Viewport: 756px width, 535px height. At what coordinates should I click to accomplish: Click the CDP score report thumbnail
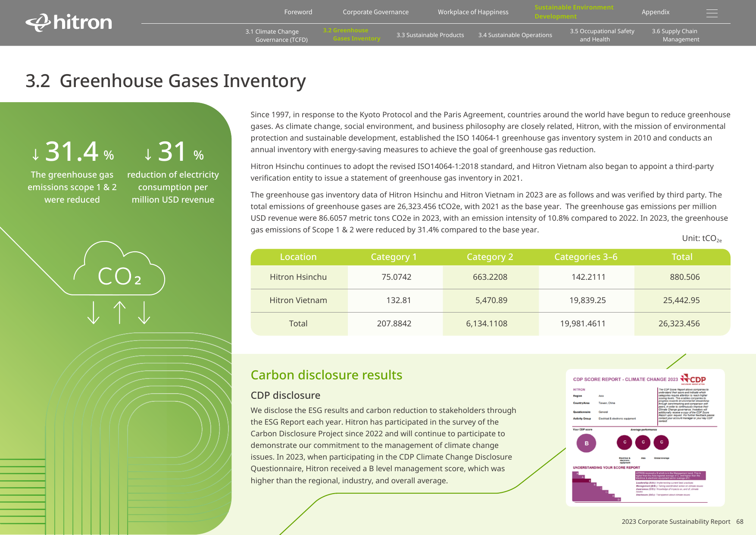coord(645,438)
